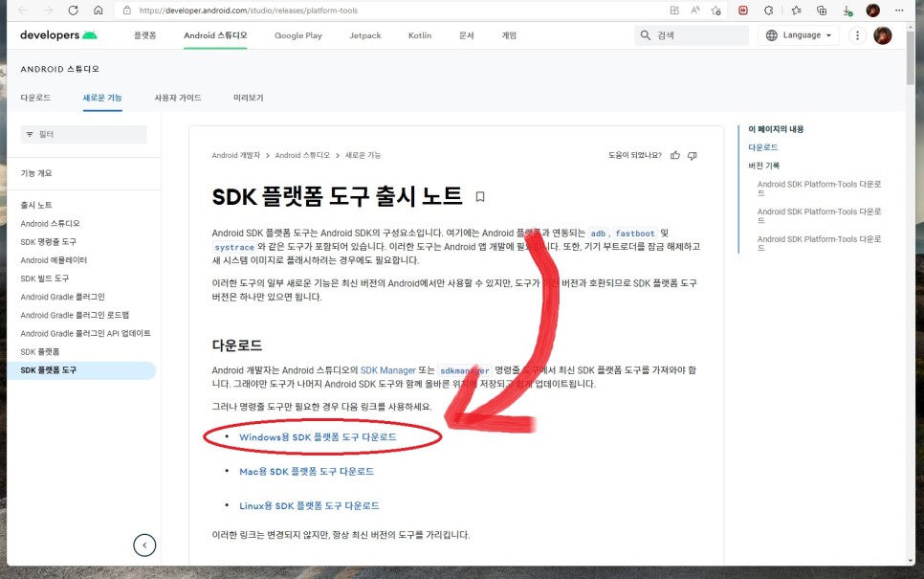This screenshot has height=579, width=924.
Task: Open the browser extensions puzzle icon
Action: pyautogui.click(x=768, y=10)
